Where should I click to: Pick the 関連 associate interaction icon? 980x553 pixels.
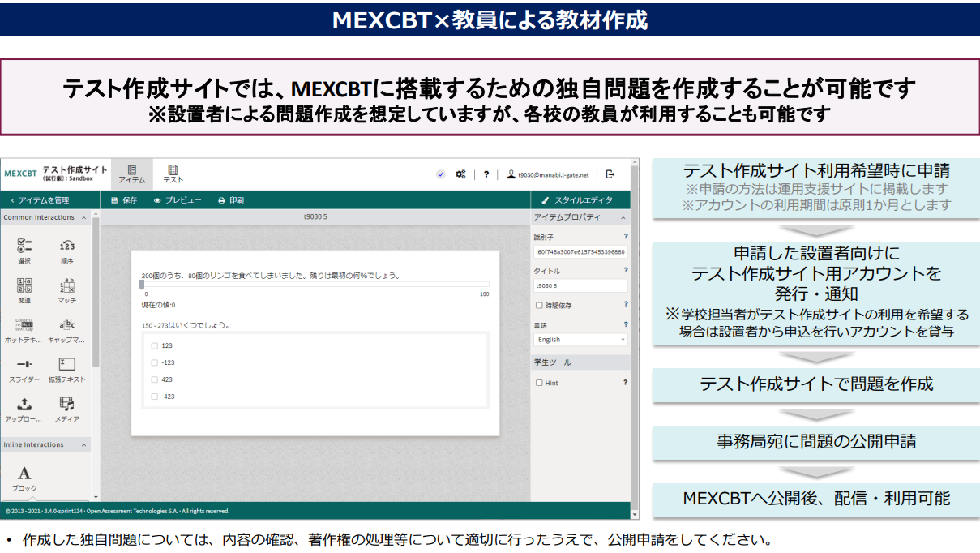(24, 285)
